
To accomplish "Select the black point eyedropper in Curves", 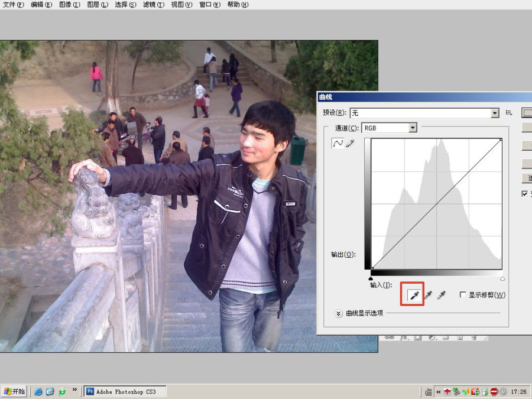I will [x=414, y=295].
